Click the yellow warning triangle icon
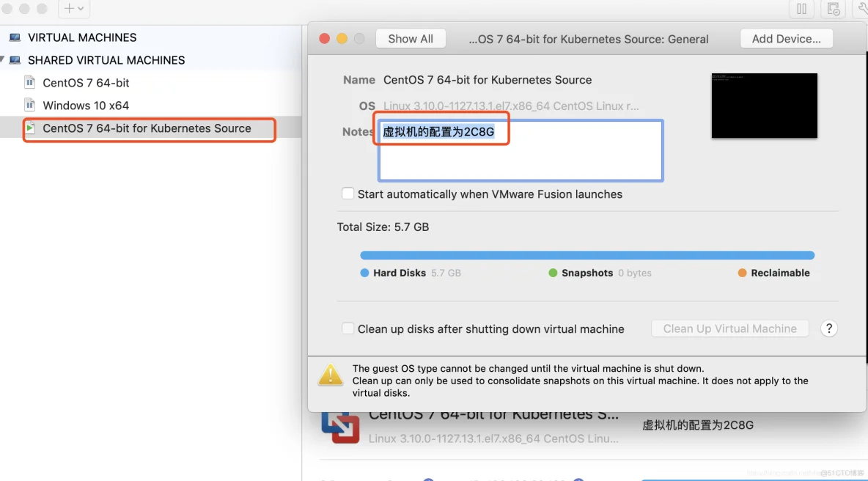This screenshot has width=868, height=481. 331,375
